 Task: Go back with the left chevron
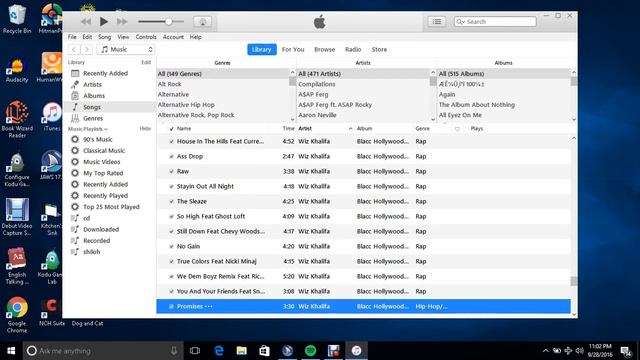[74, 49]
